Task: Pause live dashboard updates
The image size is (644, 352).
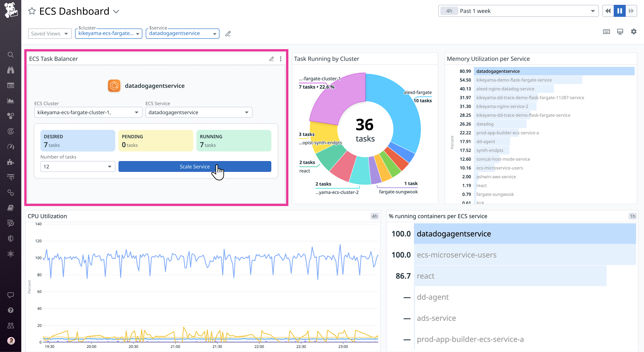Action: (x=619, y=11)
